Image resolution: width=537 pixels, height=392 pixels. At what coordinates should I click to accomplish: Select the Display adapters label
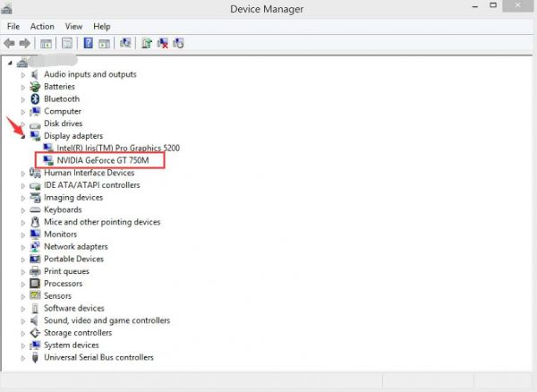tap(73, 136)
